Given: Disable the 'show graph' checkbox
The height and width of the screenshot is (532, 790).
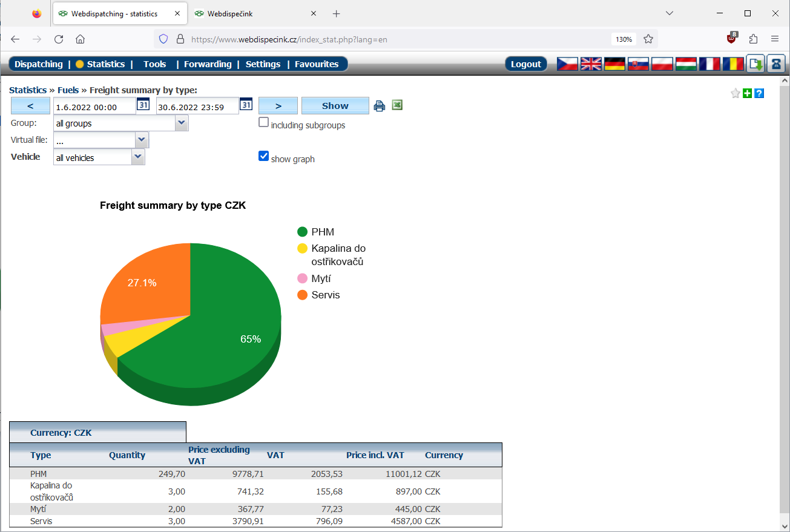Looking at the screenshot, I should click(x=263, y=156).
